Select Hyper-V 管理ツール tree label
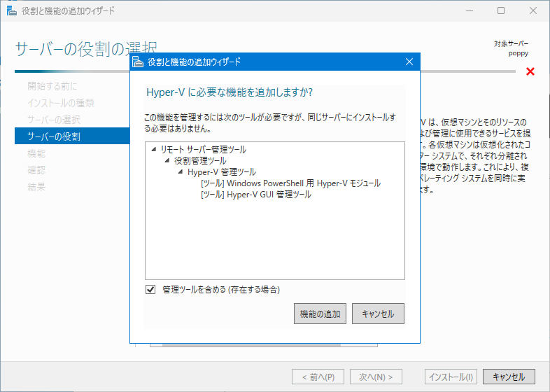 [x=222, y=172]
